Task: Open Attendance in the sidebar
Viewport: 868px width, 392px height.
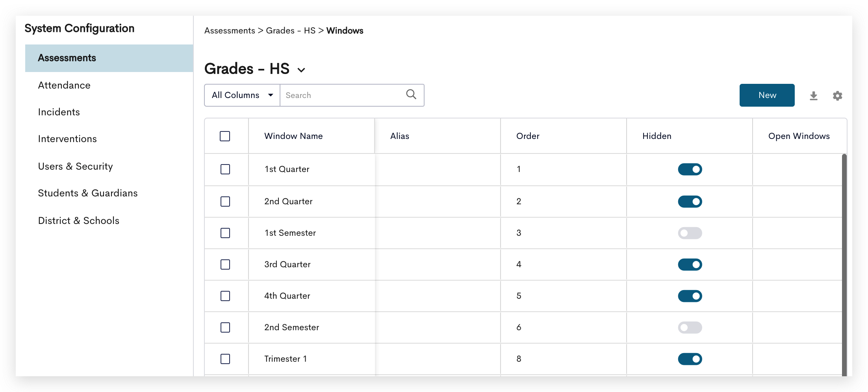Action: (64, 85)
